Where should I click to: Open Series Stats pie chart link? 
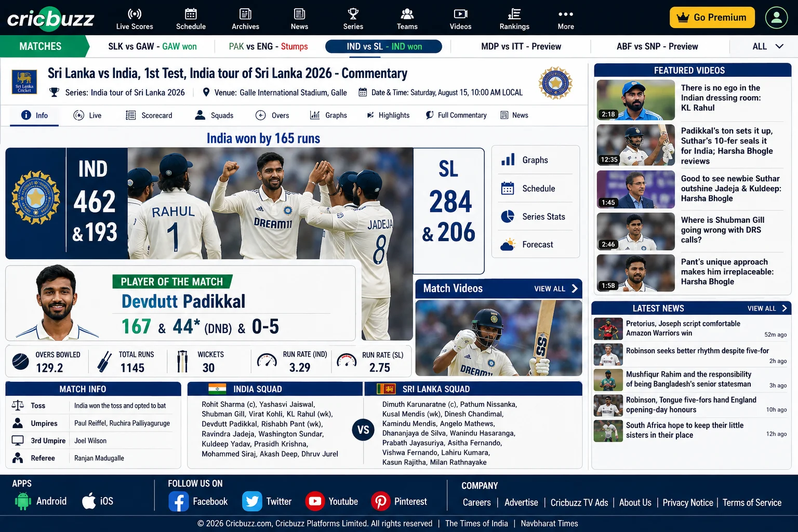pyautogui.click(x=508, y=216)
